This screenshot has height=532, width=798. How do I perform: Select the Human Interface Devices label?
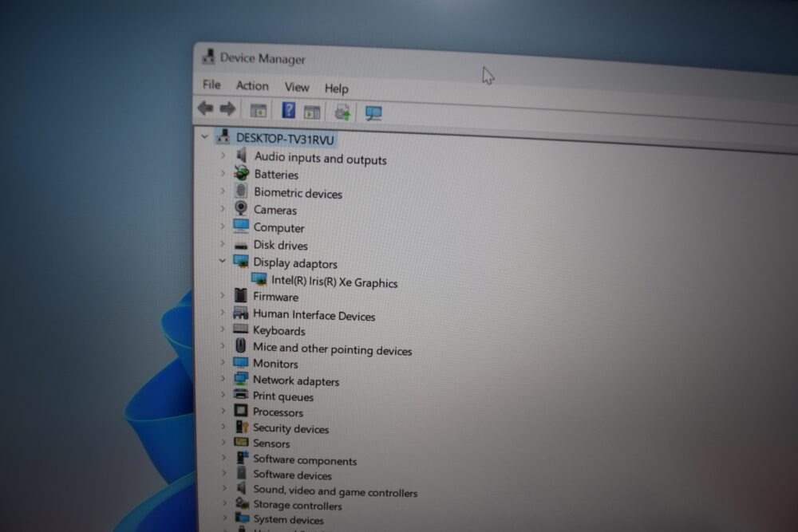314,315
